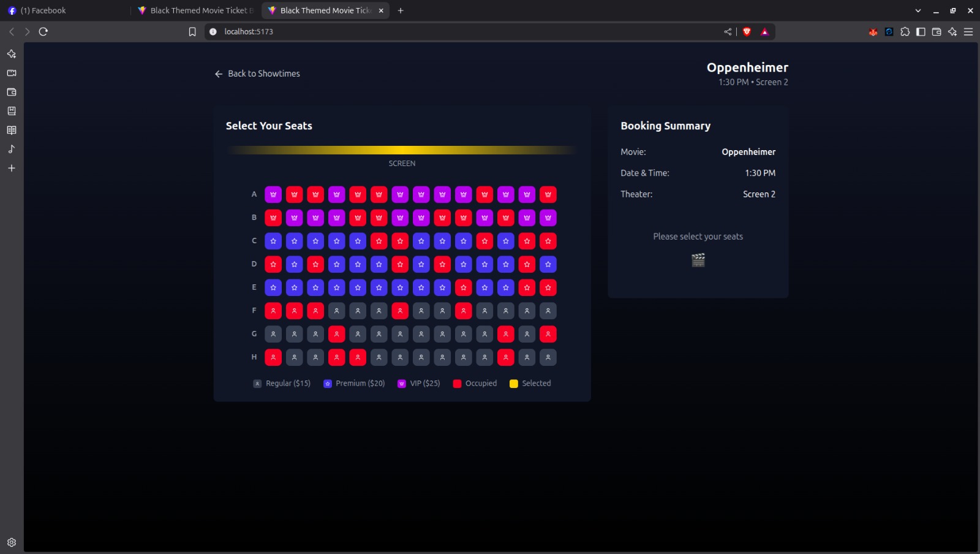
Task: Open Brave Rewards triangle icon
Action: [x=764, y=32]
